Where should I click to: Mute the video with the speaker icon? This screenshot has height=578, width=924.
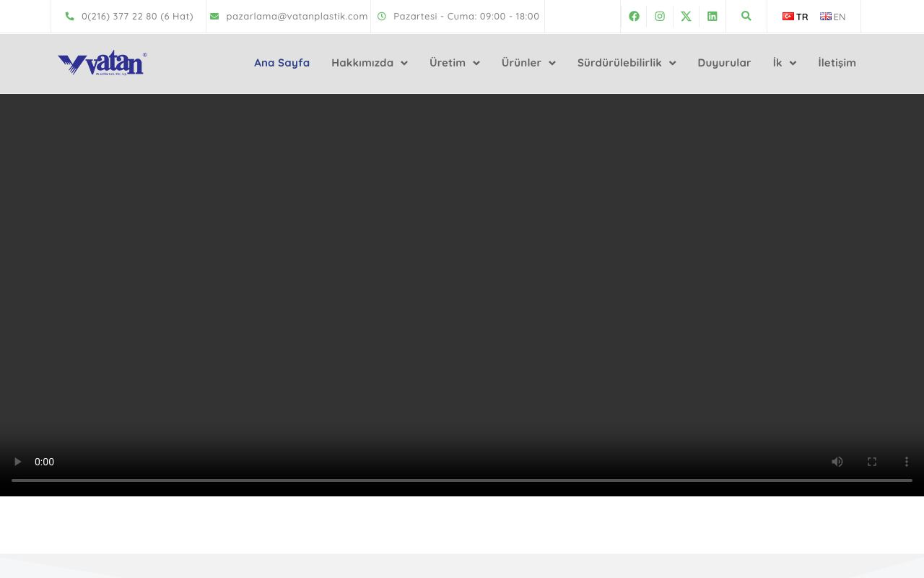pos(837,462)
